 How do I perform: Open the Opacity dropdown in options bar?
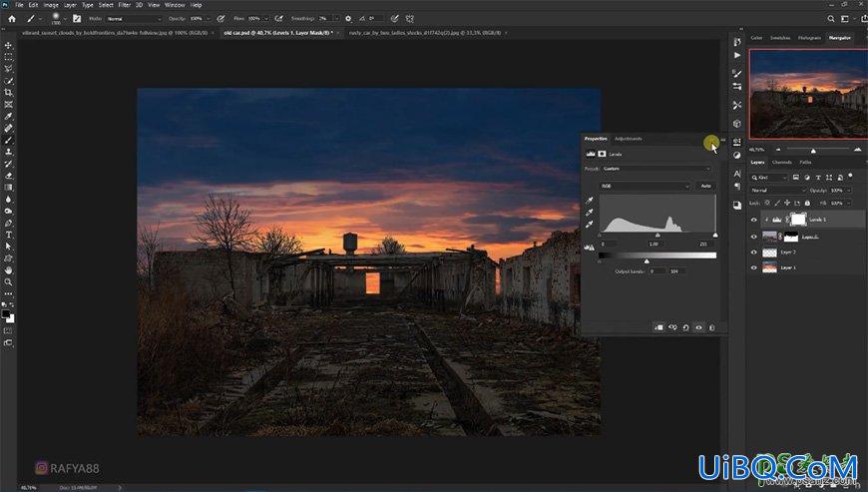(209, 19)
